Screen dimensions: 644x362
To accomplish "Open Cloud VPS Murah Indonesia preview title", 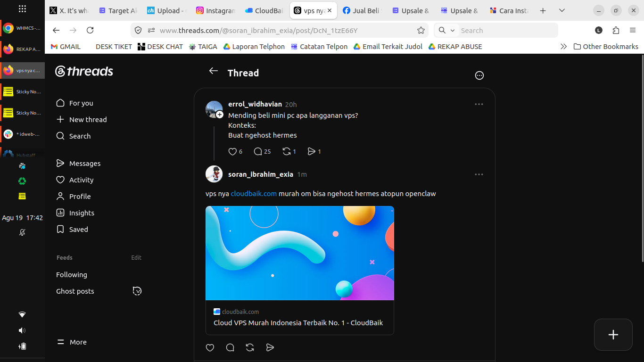I will pos(298,323).
